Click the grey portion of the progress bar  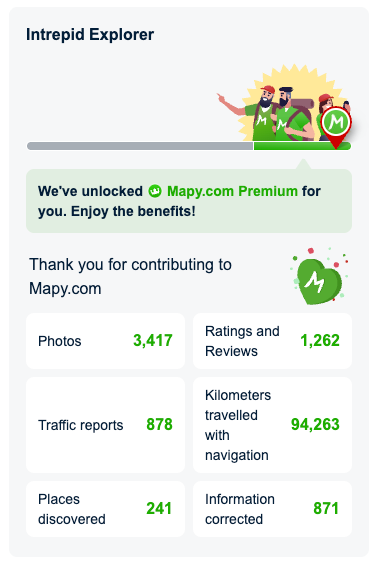(x=140, y=146)
